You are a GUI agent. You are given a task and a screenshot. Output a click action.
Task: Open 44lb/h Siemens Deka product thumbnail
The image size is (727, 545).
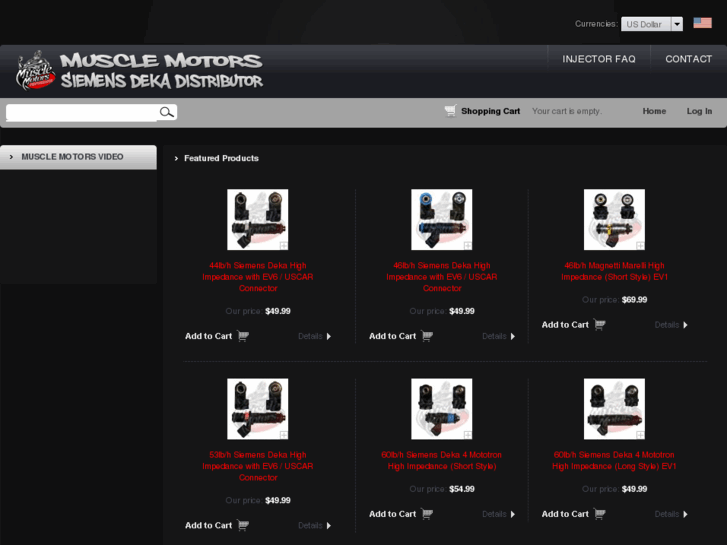click(258, 219)
